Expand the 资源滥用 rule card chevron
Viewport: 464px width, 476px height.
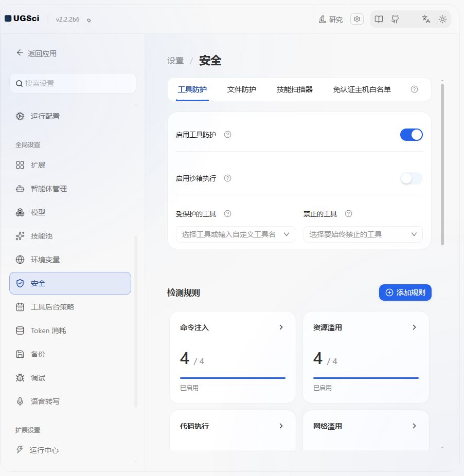point(414,327)
